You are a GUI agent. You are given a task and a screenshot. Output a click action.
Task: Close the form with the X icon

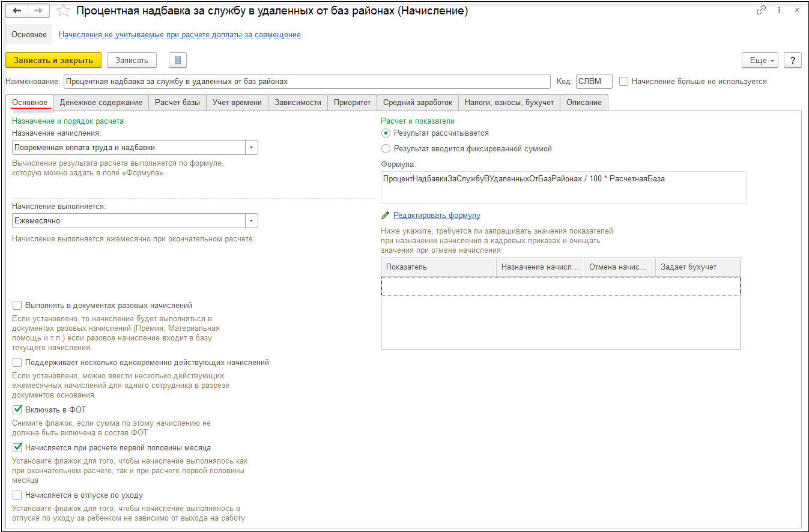tap(796, 11)
